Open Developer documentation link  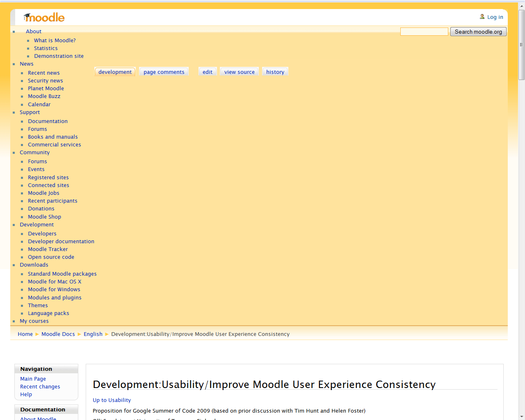[x=61, y=242]
